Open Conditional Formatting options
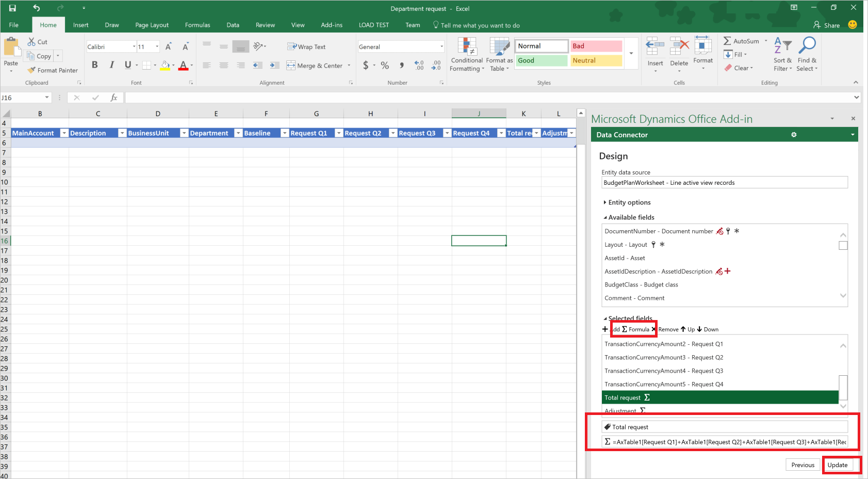 point(466,54)
